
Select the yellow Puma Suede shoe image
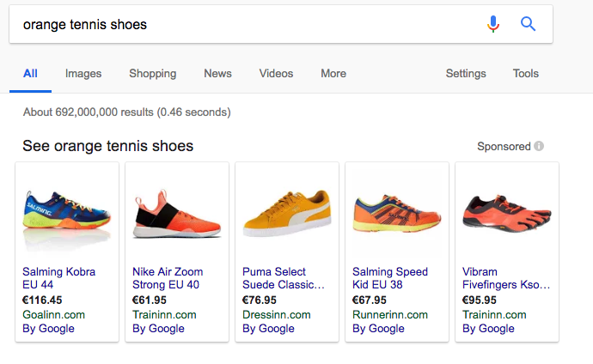click(286, 214)
